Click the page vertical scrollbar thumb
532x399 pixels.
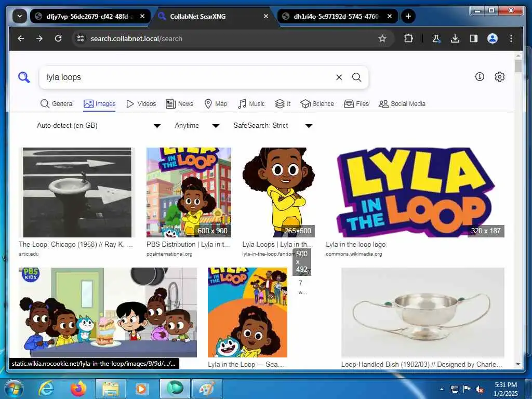[x=518, y=66]
